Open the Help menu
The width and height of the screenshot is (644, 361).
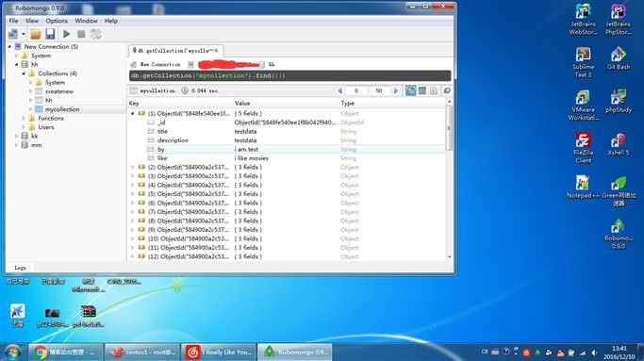[111, 21]
